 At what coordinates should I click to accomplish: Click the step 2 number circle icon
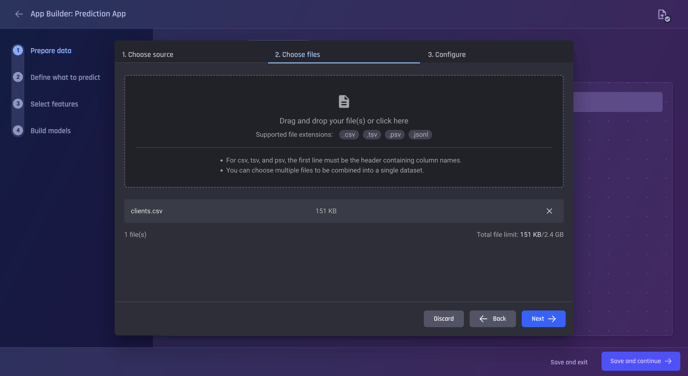point(18,77)
